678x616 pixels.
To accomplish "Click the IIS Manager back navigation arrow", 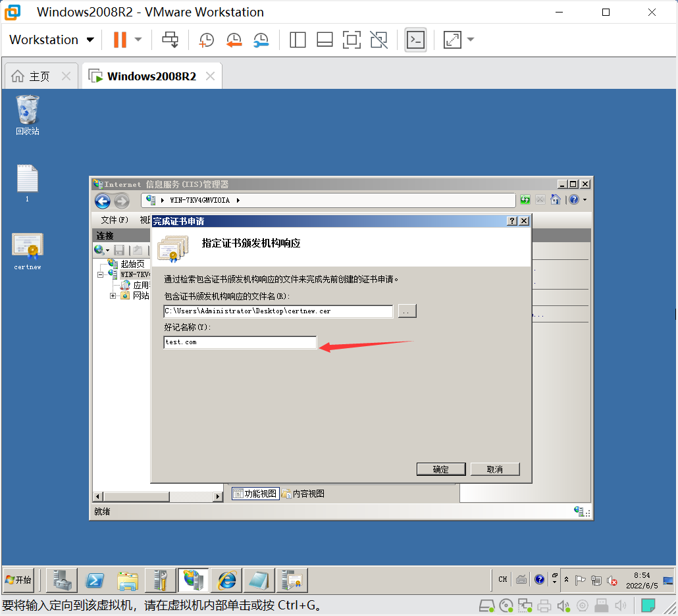I will coord(103,201).
